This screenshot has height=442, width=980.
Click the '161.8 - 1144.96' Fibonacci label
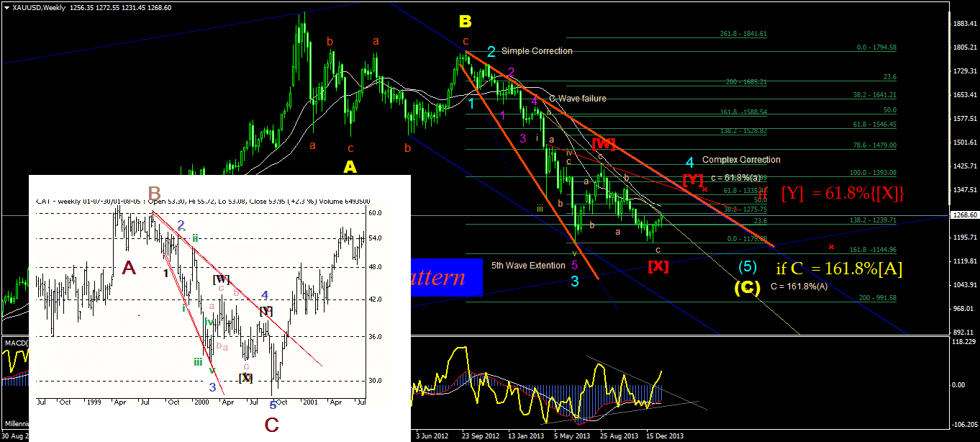click(x=874, y=250)
